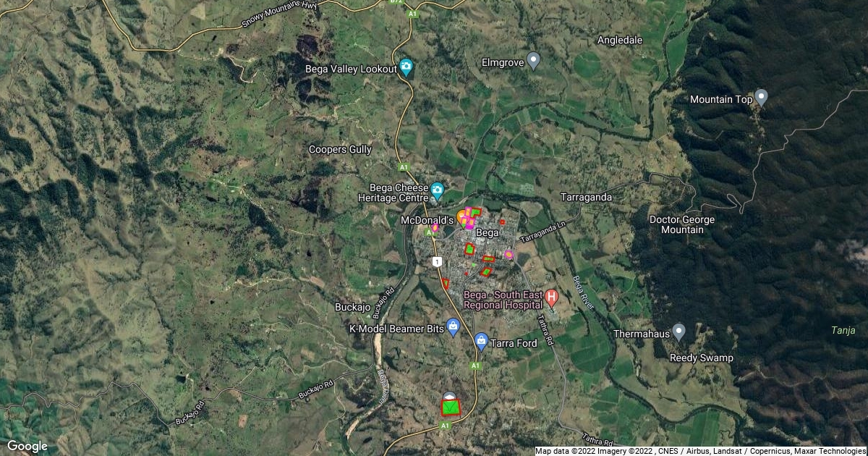The height and width of the screenshot is (456, 868).
Task: Click the Mountain Top text label
Action: pos(721,99)
